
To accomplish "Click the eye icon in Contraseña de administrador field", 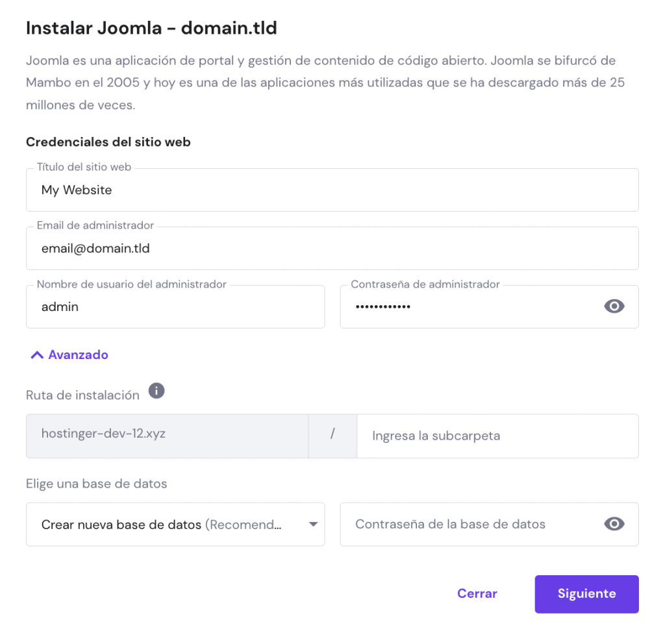I will click(614, 306).
